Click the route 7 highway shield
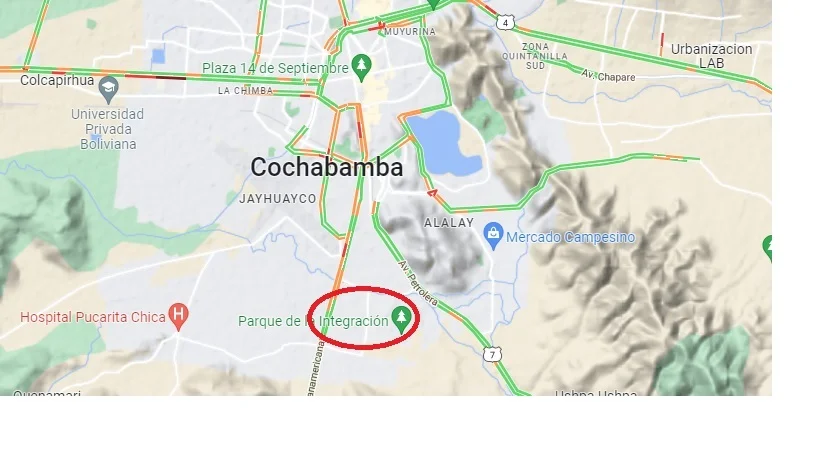The width and height of the screenshot is (819, 460). (x=492, y=355)
